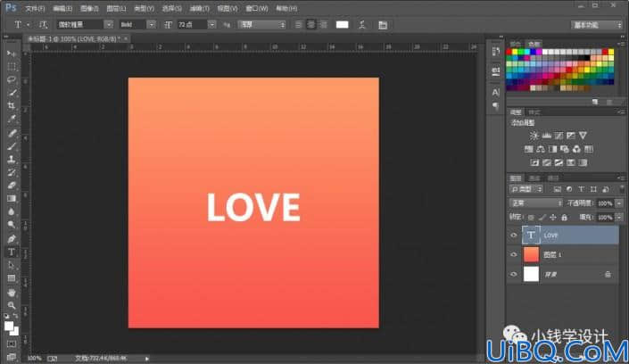Add a Color Balance adjustment
629x364 pixels.
click(541, 149)
